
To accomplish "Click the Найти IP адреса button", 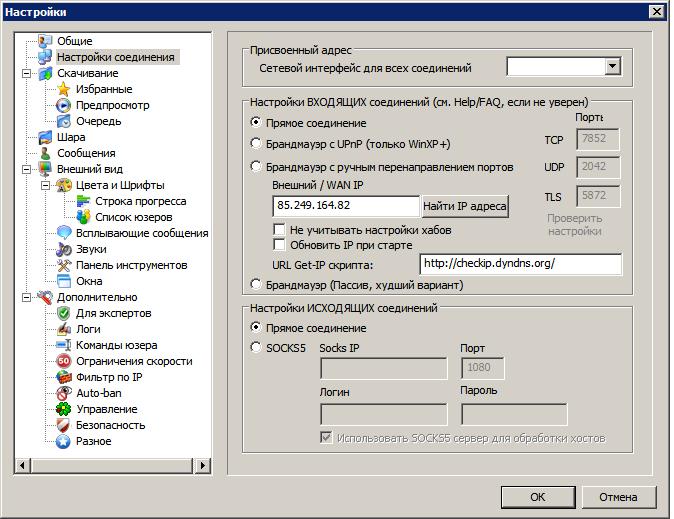I will click(x=465, y=206).
